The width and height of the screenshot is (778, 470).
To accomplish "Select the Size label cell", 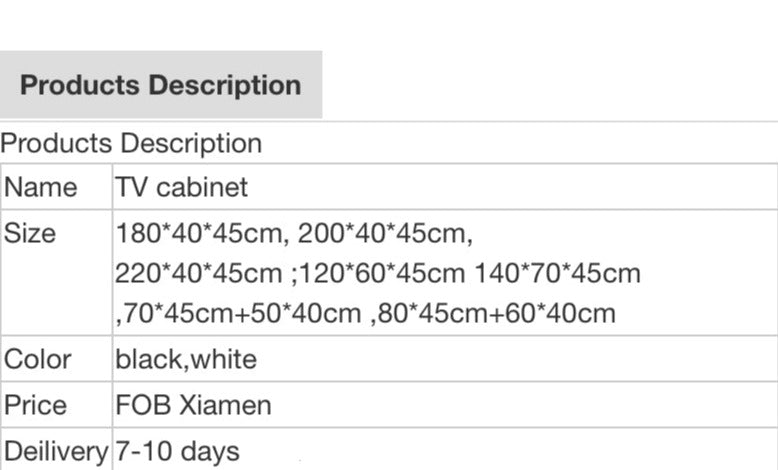I will pos(31,234).
